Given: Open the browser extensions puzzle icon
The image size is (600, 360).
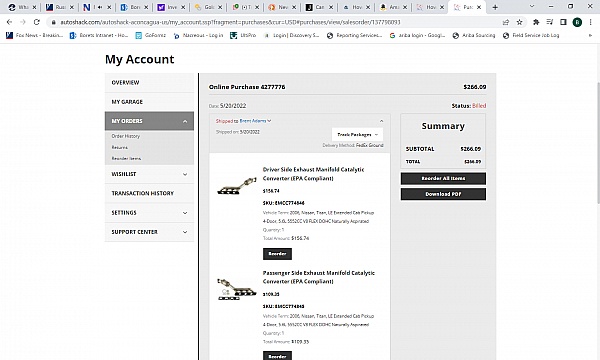Looking at the screenshot, I should click(x=536, y=22).
